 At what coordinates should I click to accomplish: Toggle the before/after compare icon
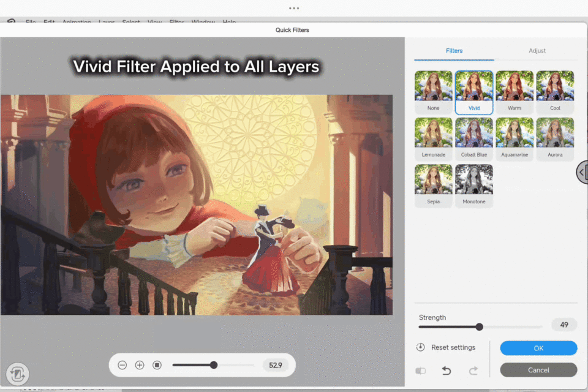click(421, 371)
